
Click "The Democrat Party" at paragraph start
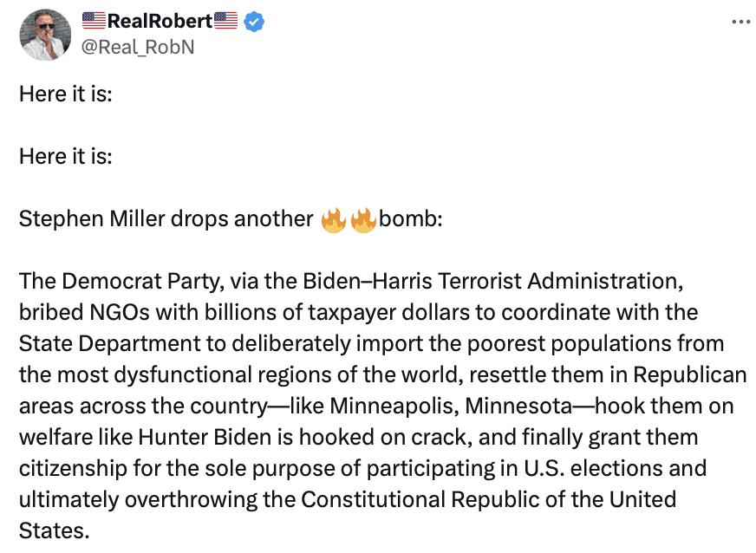click(x=96, y=282)
